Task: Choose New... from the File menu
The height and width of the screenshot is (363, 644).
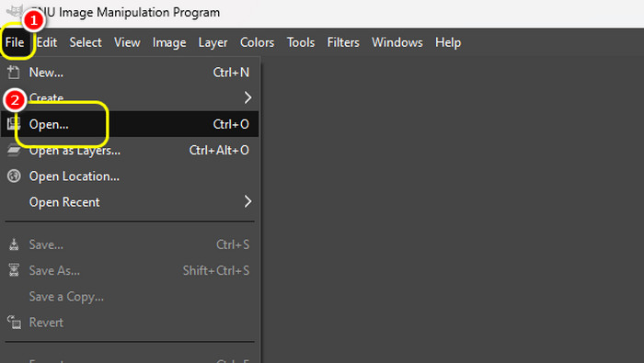Action: (x=130, y=73)
